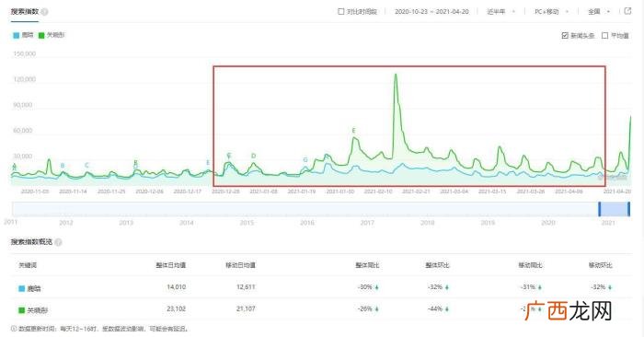The height and width of the screenshot is (337, 644).
Task: Toggle 鹿晗 series in chart legend
Action: coord(23,35)
